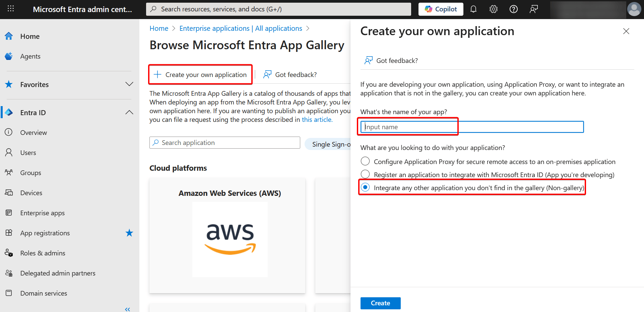
Task: Click the Home breadcrumb link
Action: [x=159, y=28]
